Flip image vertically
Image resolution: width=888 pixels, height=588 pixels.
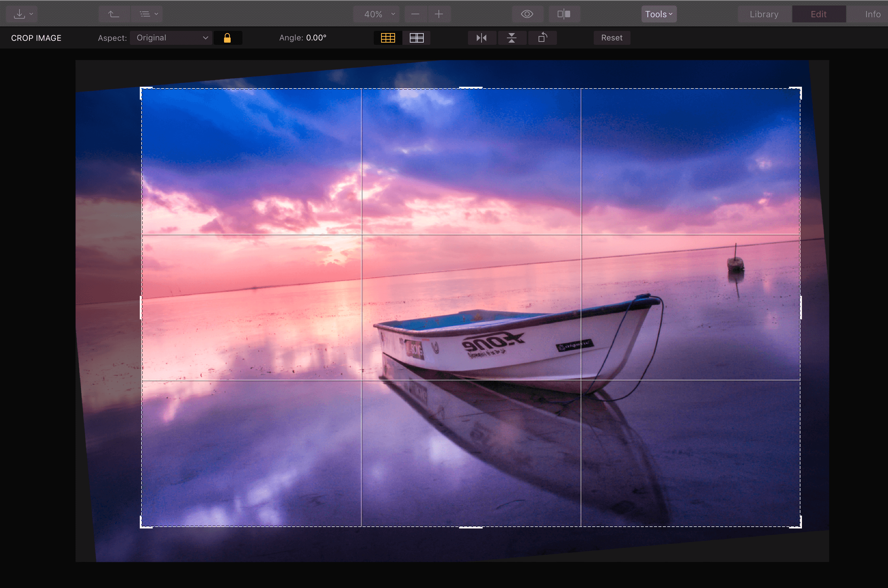tap(512, 38)
